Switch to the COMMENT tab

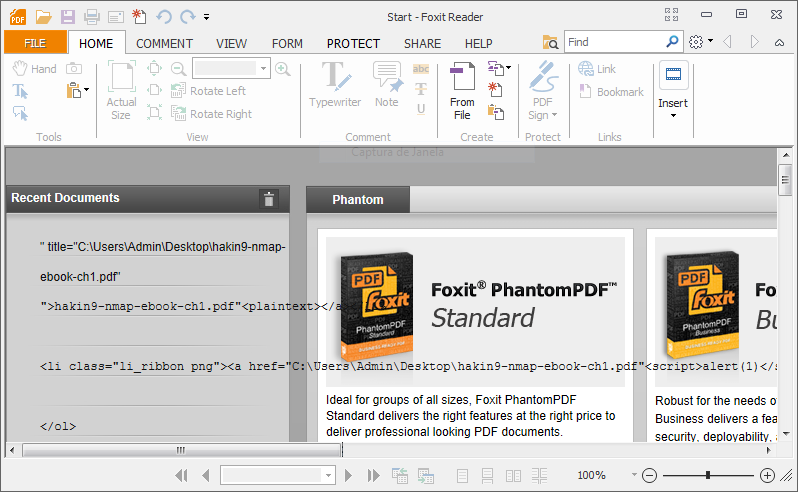click(164, 44)
